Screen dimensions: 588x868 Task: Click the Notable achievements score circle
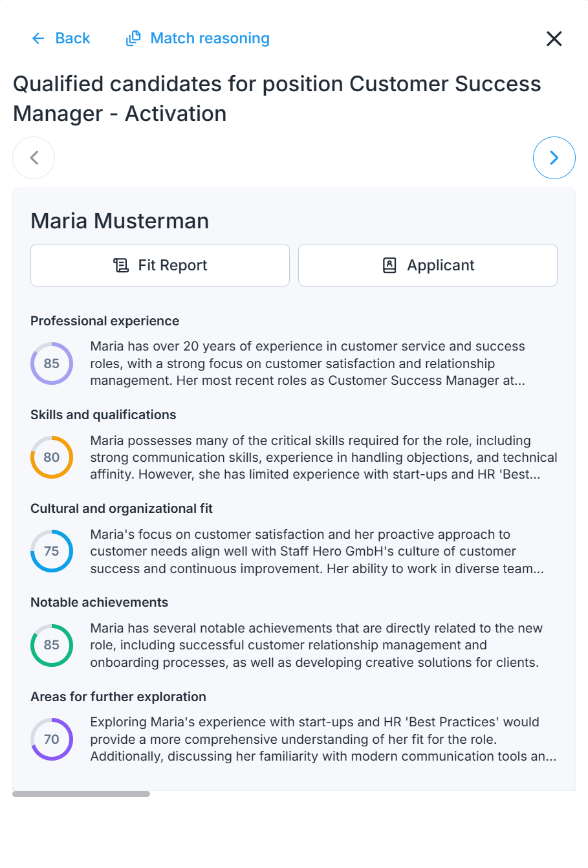tap(52, 645)
